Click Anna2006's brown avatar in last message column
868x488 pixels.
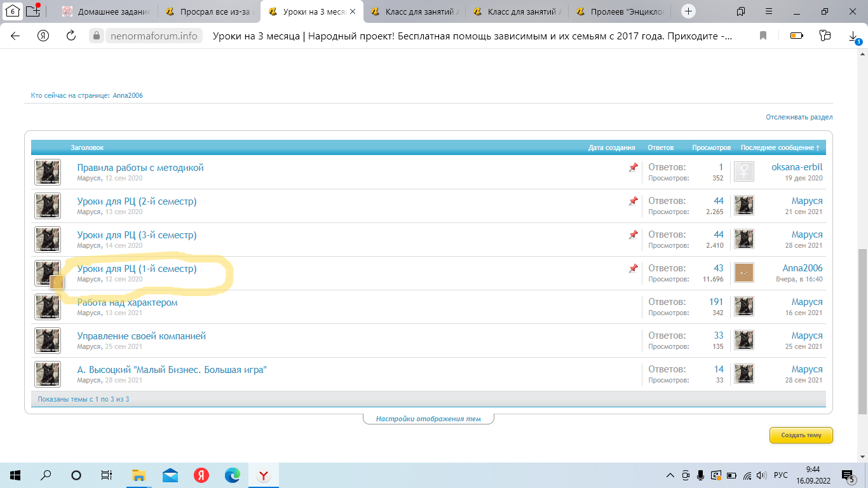744,273
